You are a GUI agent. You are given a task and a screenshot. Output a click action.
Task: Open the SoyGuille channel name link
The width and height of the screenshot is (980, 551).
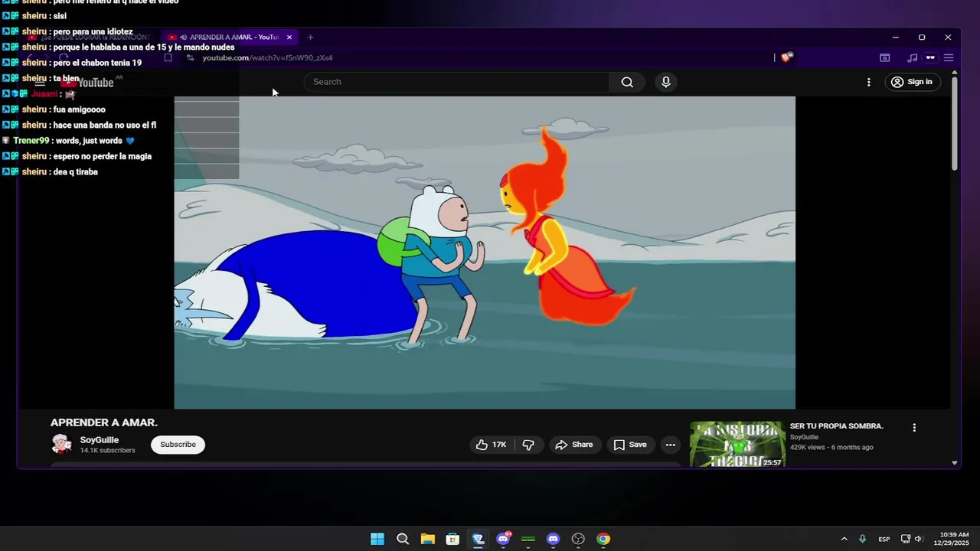click(x=100, y=440)
